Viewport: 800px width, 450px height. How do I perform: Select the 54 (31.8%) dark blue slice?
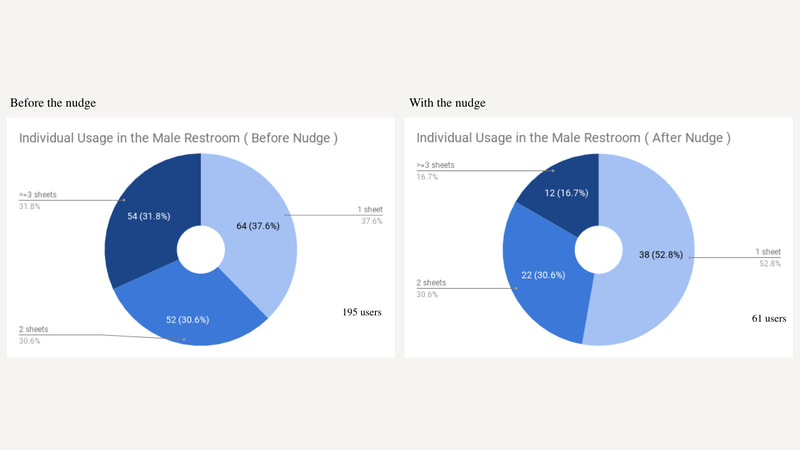[x=148, y=216]
